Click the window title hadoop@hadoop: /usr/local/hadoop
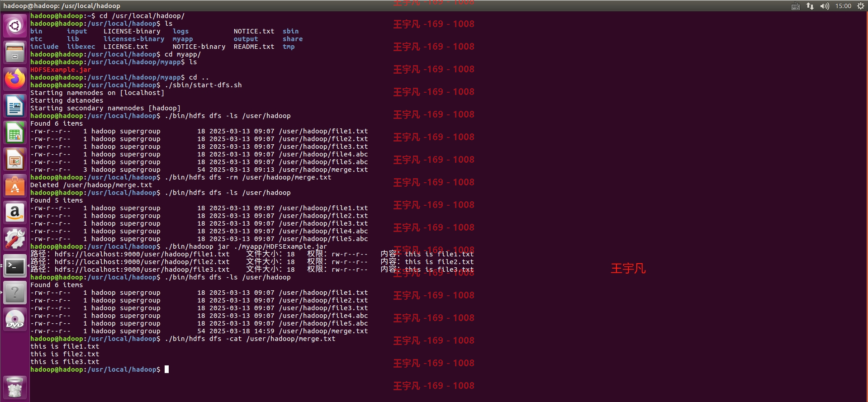 tap(62, 6)
